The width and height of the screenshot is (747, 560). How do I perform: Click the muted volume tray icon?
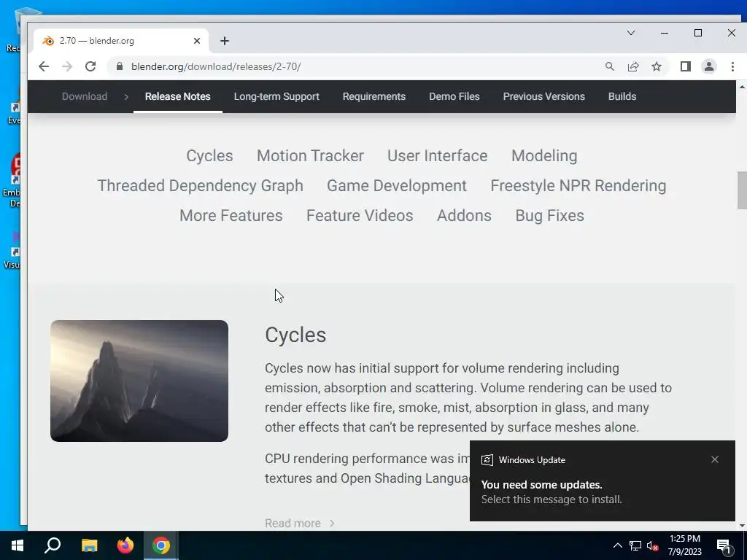tap(652, 545)
